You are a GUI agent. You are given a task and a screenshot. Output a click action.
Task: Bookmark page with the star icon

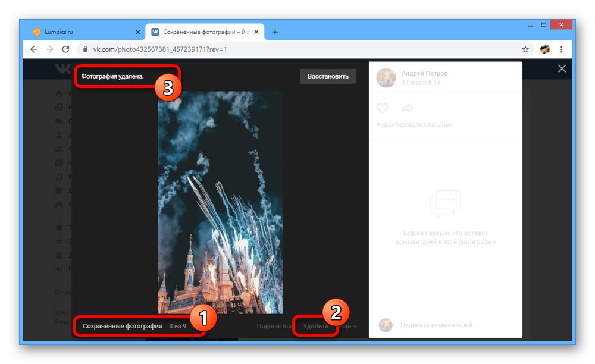[x=525, y=49]
